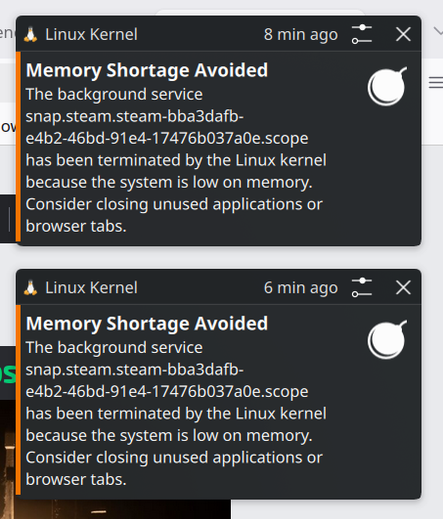Click the 8 min ago timestamp
443x519 pixels.
(x=301, y=35)
